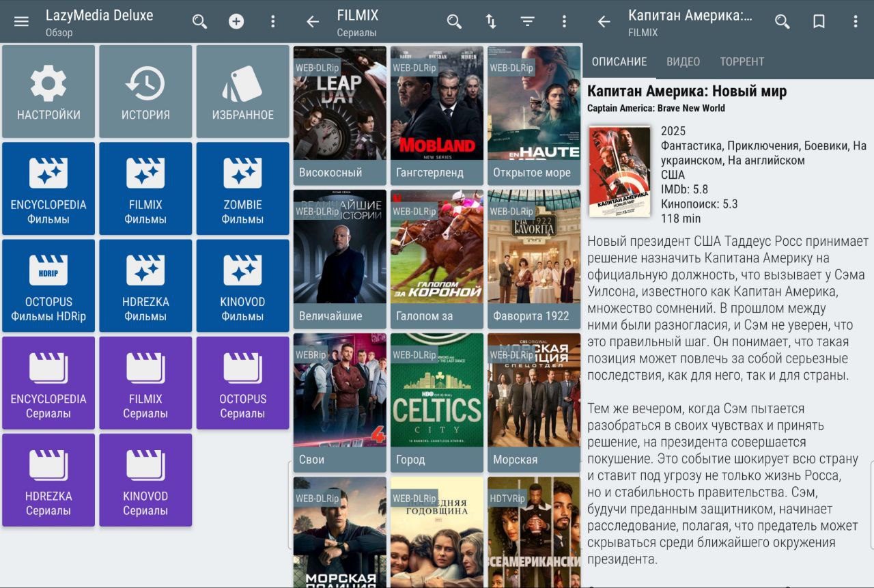Open FILMIX Сериалы tile

pyautogui.click(x=145, y=383)
